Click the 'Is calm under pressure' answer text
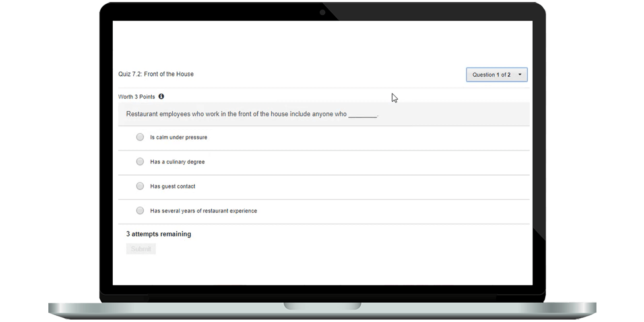The height and width of the screenshot is (322, 644). click(x=179, y=137)
